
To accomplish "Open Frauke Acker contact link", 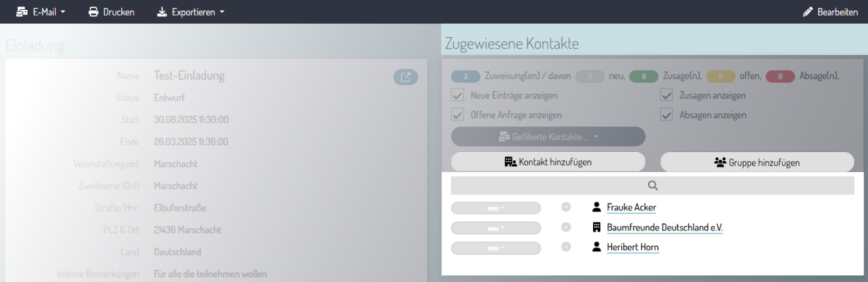I will 631,207.
